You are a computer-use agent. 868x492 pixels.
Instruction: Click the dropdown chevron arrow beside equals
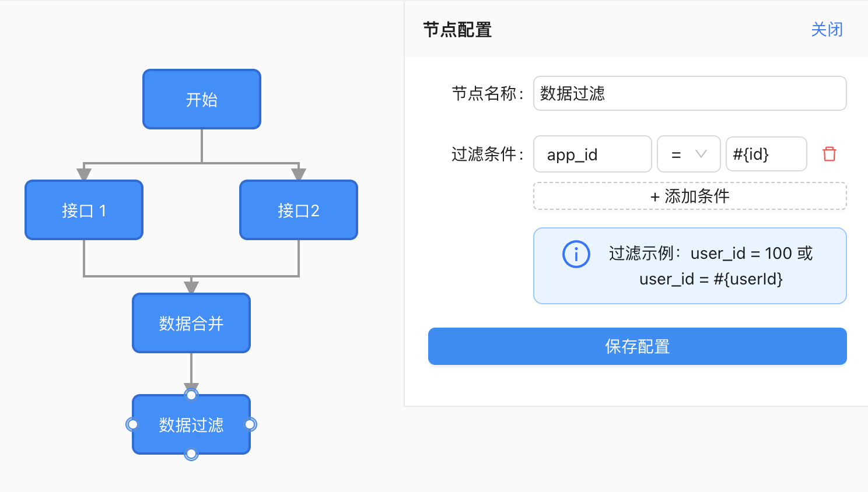(701, 154)
